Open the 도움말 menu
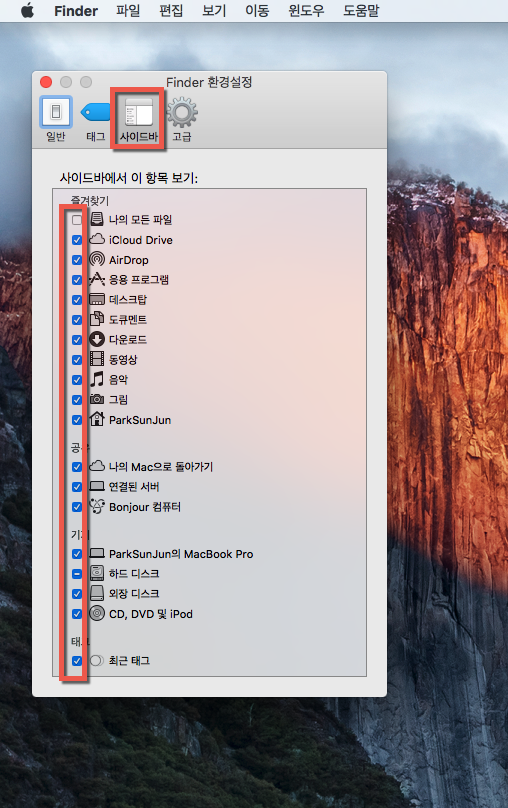This screenshot has height=808, width=508. (361, 11)
